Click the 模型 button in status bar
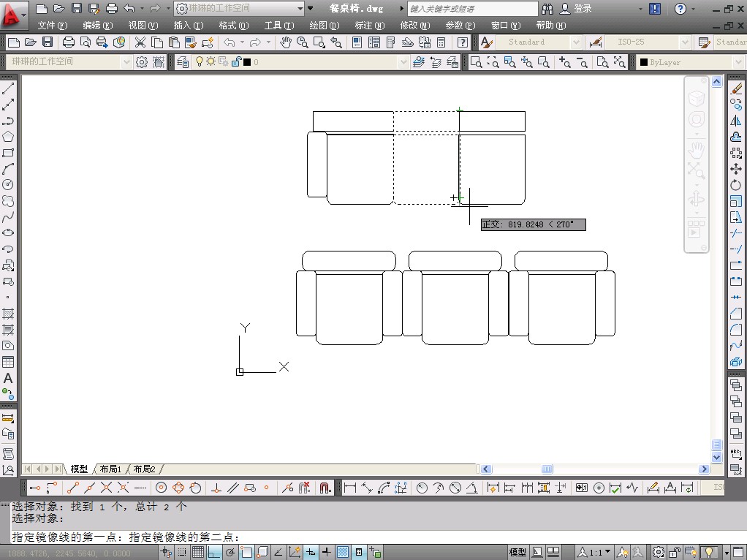The height and width of the screenshot is (560, 747). pos(517,553)
